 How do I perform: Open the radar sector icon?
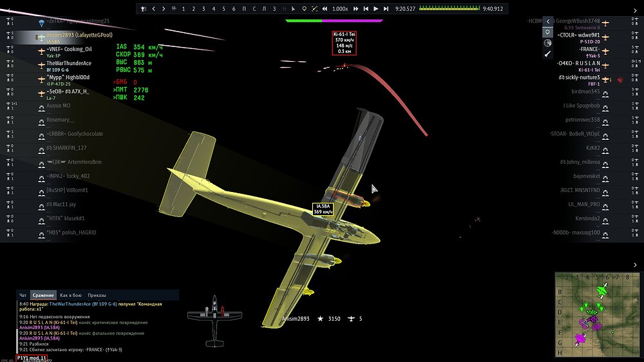click(547, 43)
